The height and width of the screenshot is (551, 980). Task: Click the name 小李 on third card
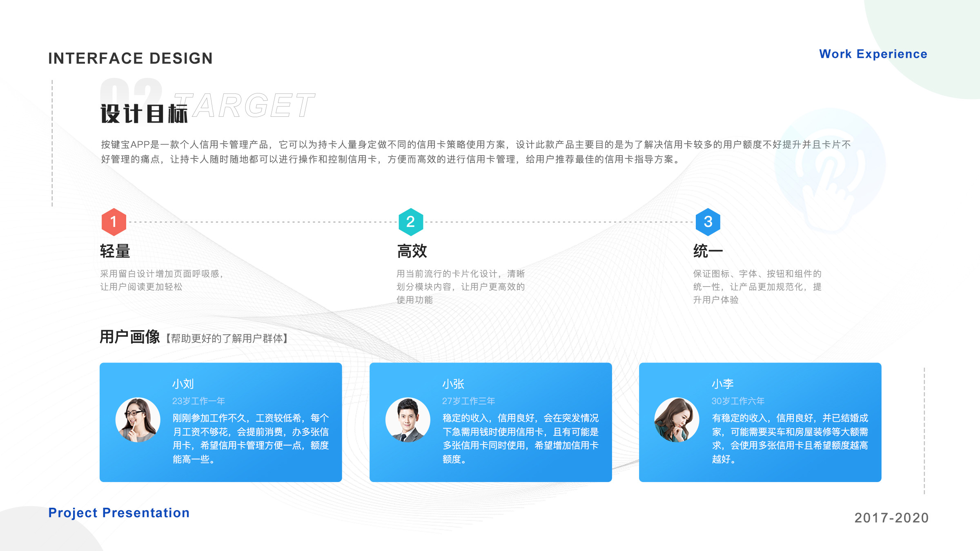[x=723, y=384]
